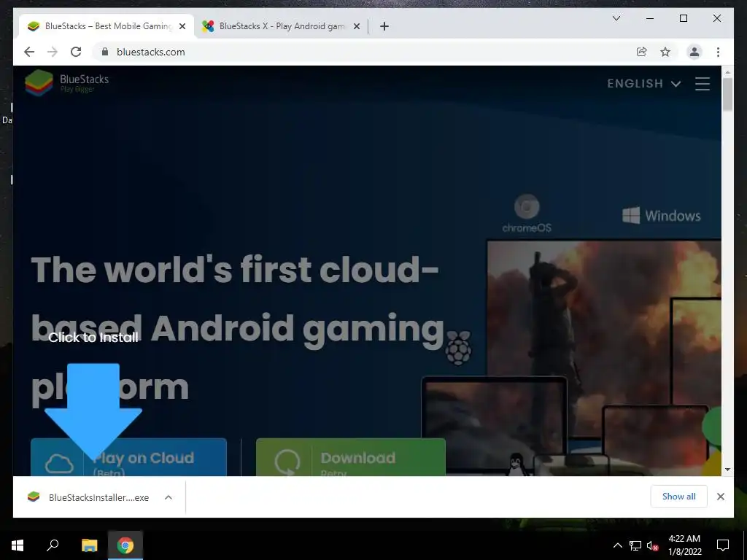Expand the ENGLISH language dropdown
The width and height of the screenshot is (747, 560).
click(643, 84)
